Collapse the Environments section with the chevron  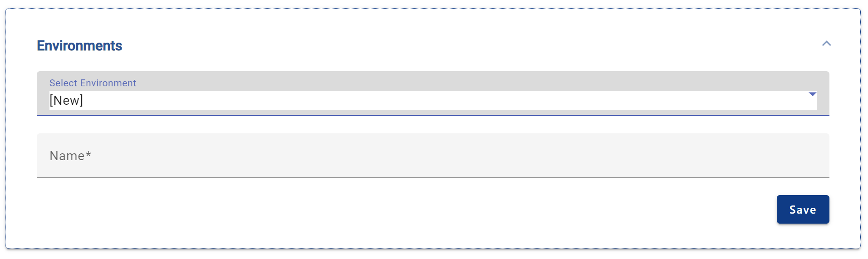[826, 44]
